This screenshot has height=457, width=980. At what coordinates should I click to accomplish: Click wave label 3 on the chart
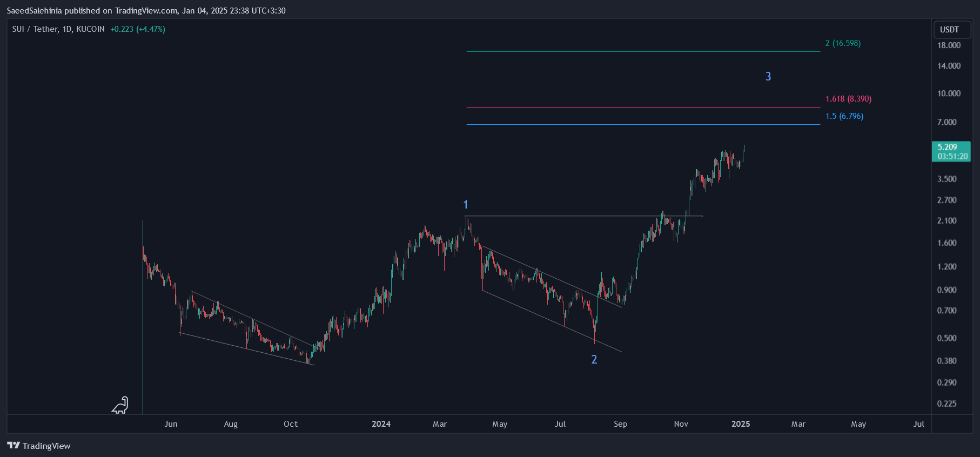768,77
